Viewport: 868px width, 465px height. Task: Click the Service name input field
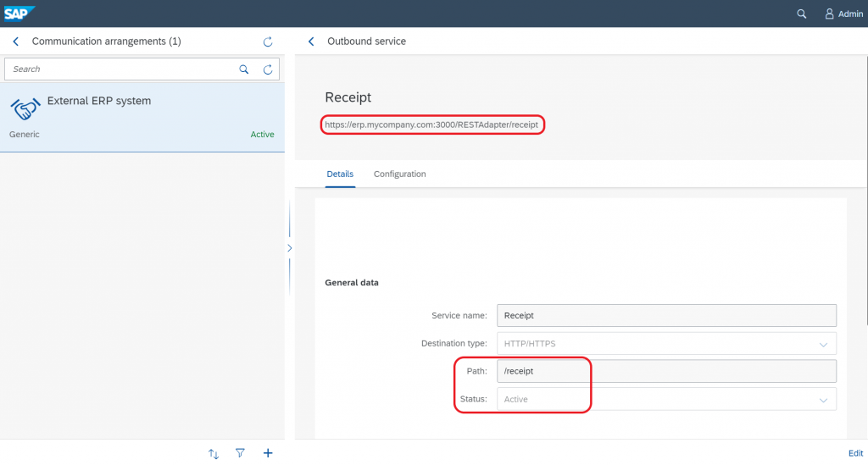pos(666,316)
